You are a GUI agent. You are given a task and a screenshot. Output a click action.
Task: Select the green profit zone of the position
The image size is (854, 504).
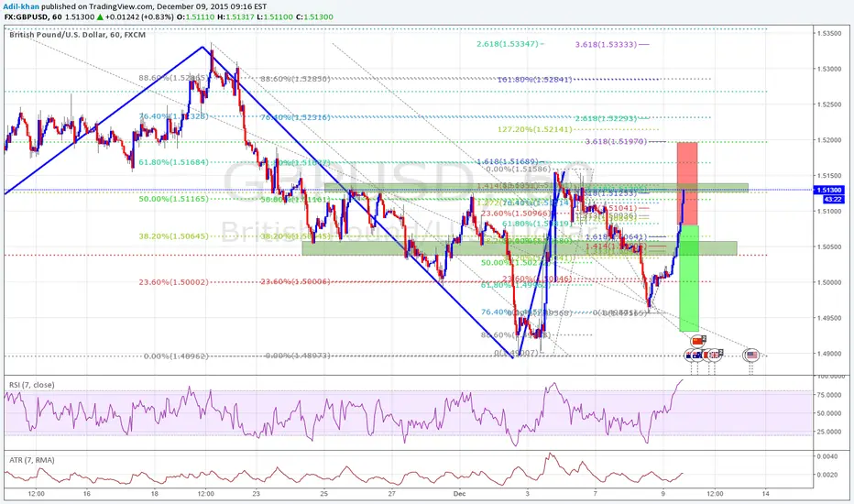(x=689, y=278)
